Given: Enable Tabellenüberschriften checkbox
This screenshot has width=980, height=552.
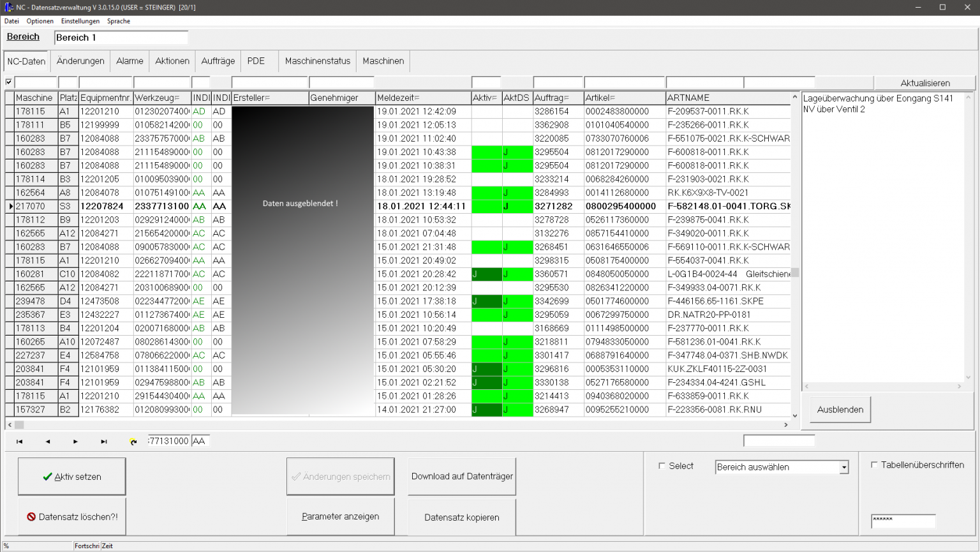Looking at the screenshot, I should click(x=874, y=465).
